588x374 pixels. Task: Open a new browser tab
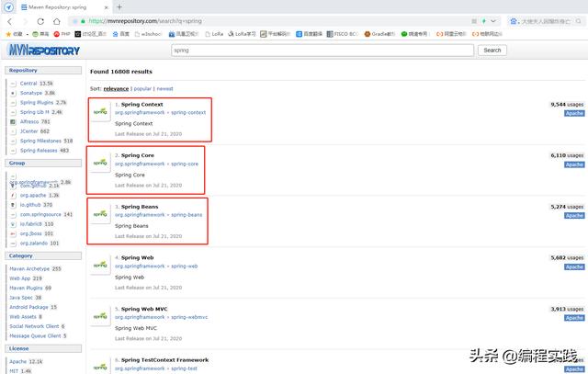point(119,7)
